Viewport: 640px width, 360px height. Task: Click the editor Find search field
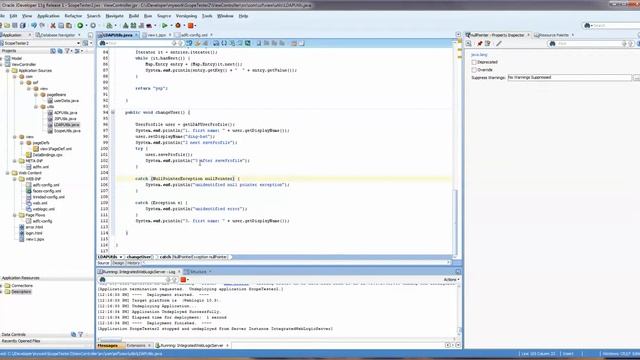[139, 43]
